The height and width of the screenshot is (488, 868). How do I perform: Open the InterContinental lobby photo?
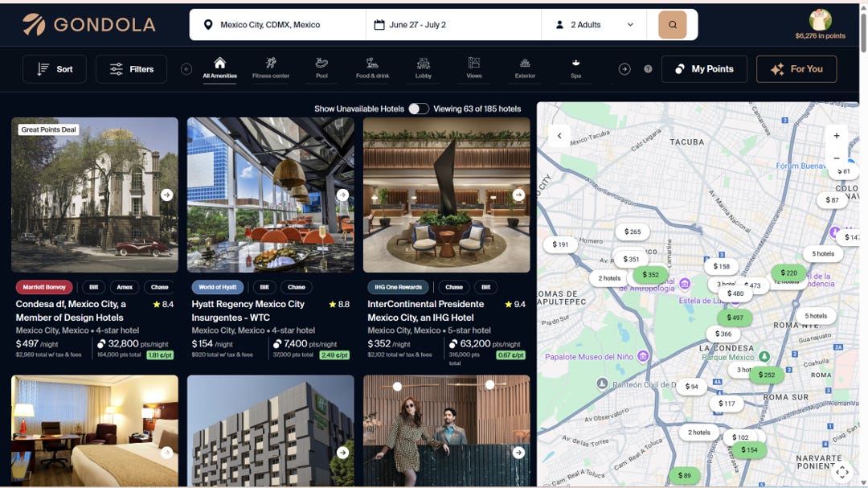(x=447, y=195)
